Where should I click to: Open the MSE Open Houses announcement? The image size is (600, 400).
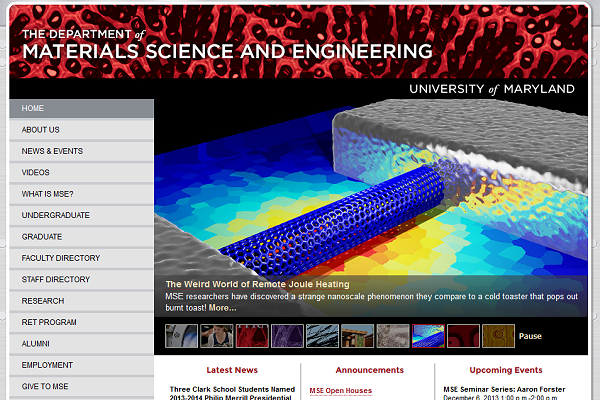[341, 390]
